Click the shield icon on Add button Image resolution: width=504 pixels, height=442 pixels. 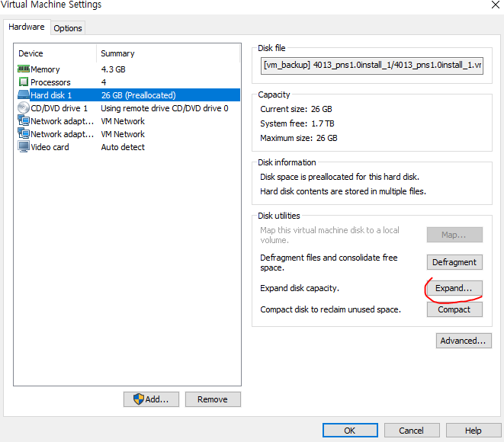coord(139,399)
